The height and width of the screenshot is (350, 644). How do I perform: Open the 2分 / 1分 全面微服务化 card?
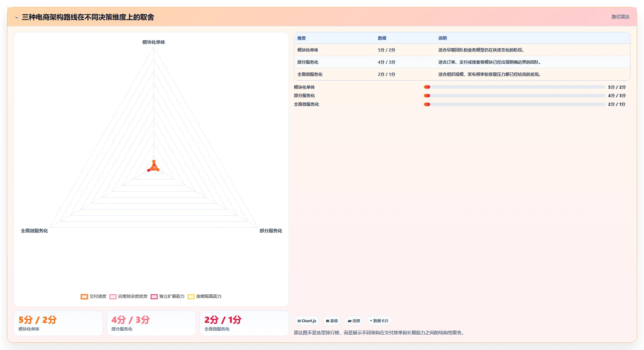pos(244,323)
